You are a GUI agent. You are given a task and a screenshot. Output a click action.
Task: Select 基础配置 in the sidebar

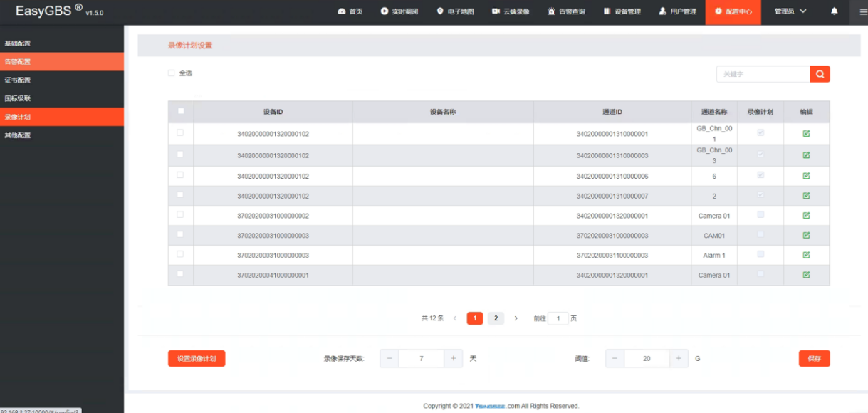coord(62,43)
